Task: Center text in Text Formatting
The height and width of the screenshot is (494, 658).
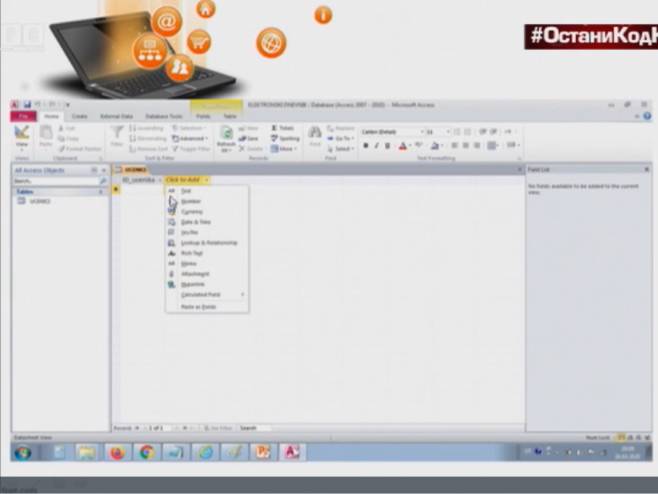Action: 465,145
